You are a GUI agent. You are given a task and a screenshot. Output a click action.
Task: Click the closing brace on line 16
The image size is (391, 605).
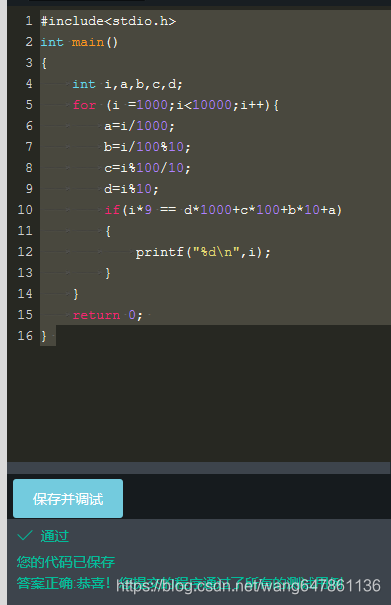pos(44,336)
